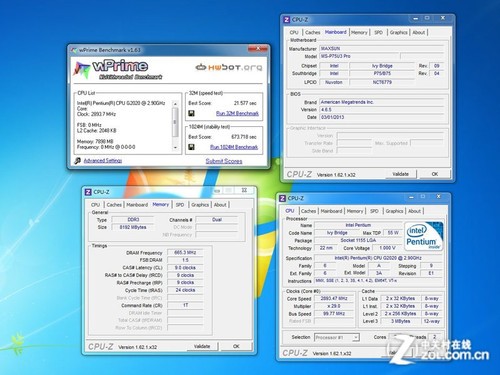Click the Cycle Time value 24 clocks
The width and height of the screenshot is (500, 375).
point(185,290)
